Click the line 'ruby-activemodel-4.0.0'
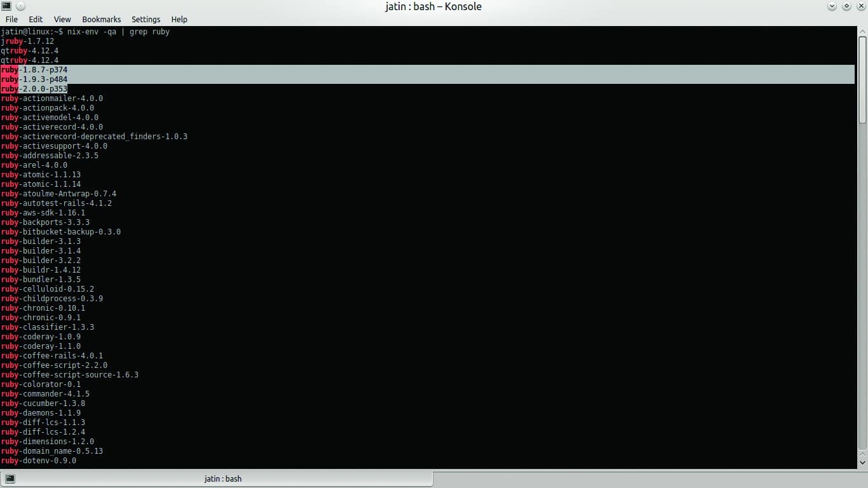 tap(50, 118)
